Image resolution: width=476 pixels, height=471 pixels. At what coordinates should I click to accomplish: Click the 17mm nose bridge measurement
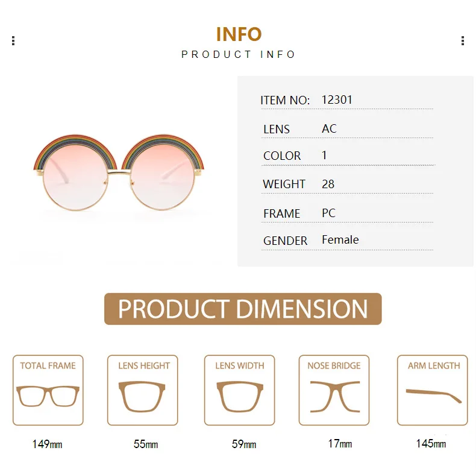click(340, 444)
